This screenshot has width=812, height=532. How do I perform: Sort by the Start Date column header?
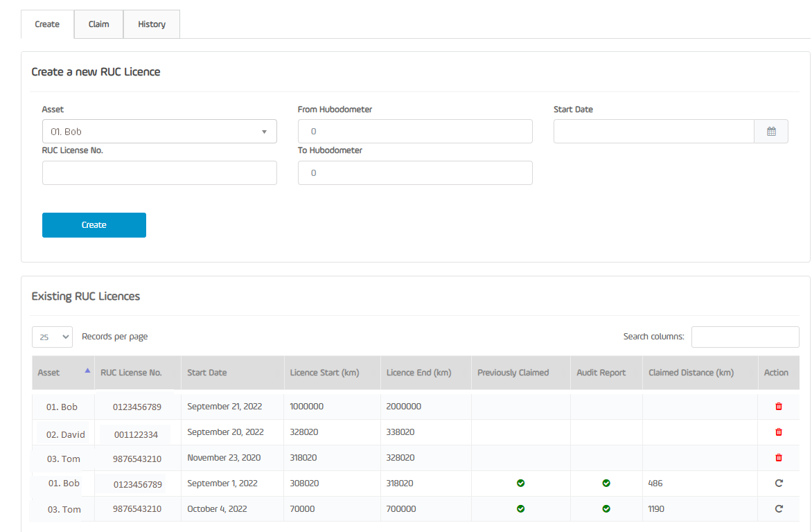click(233, 373)
